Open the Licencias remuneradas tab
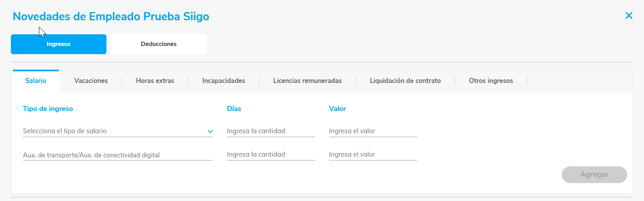This screenshot has width=644, height=201. (x=307, y=81)
